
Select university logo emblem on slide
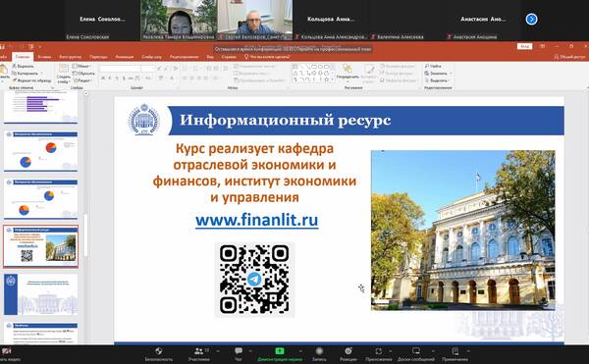(x=144, y=120)
